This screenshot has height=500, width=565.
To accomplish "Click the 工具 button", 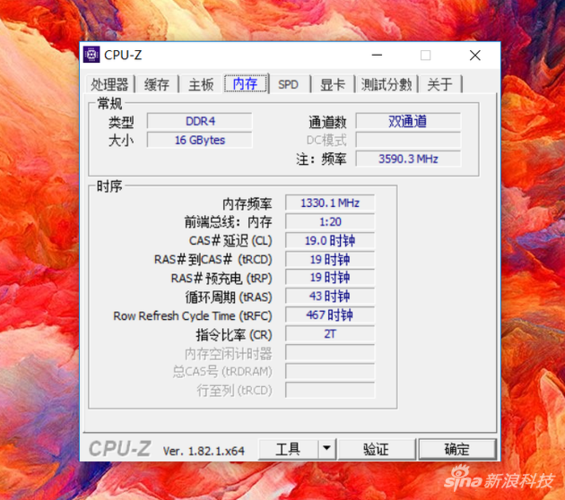I will coord(288,449).
